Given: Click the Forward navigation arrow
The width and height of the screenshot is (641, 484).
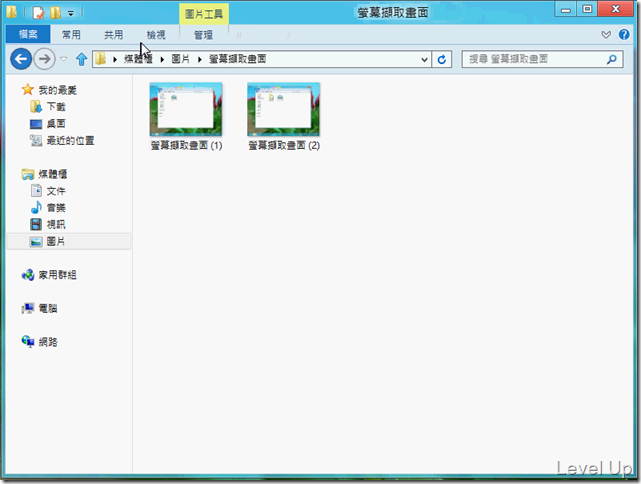Looking at the screenshot, I should [x=44, y=59].
